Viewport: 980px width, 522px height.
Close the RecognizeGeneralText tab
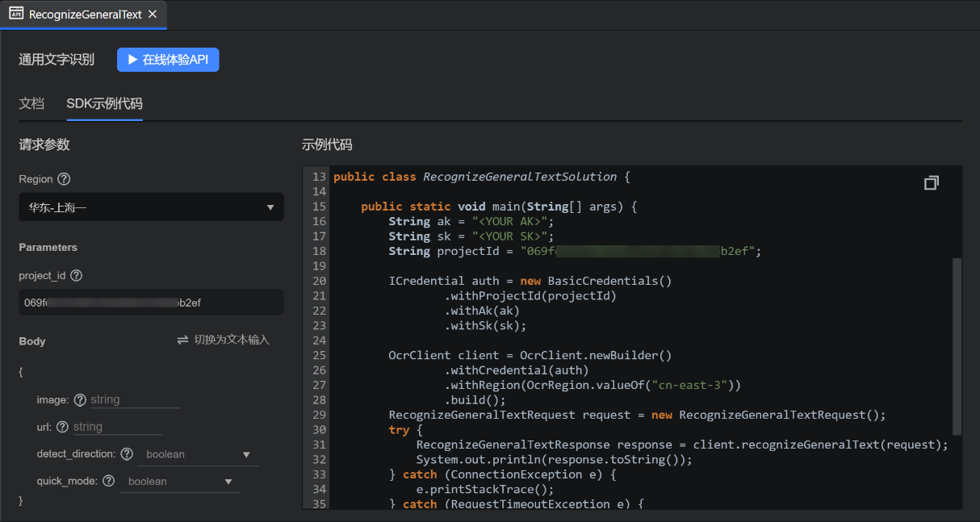(153, 15)
